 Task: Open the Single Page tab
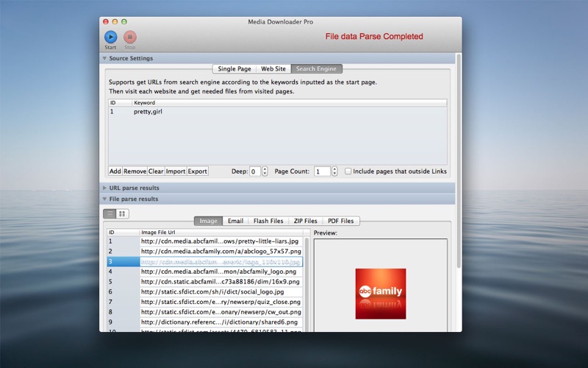tap(234, 68)
